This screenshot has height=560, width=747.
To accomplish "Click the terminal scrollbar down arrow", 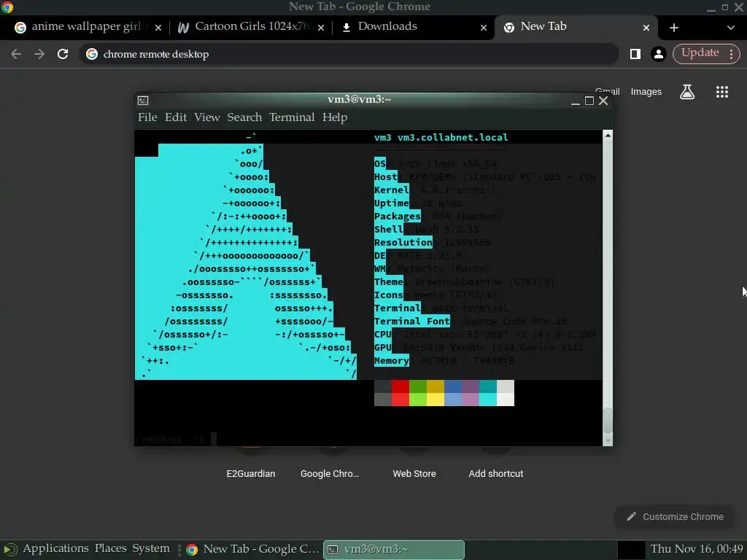I will [x=608, y=440].
